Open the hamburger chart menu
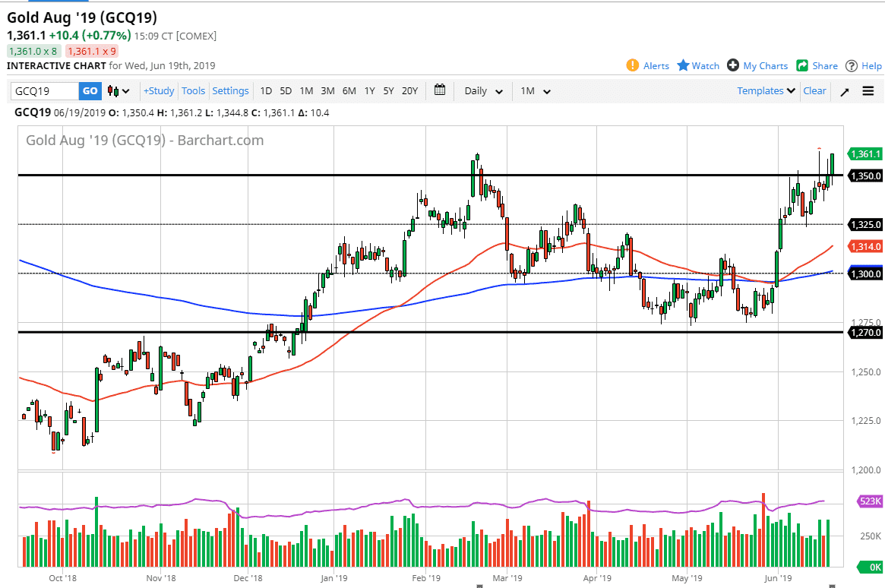 [x=868, y=91]
